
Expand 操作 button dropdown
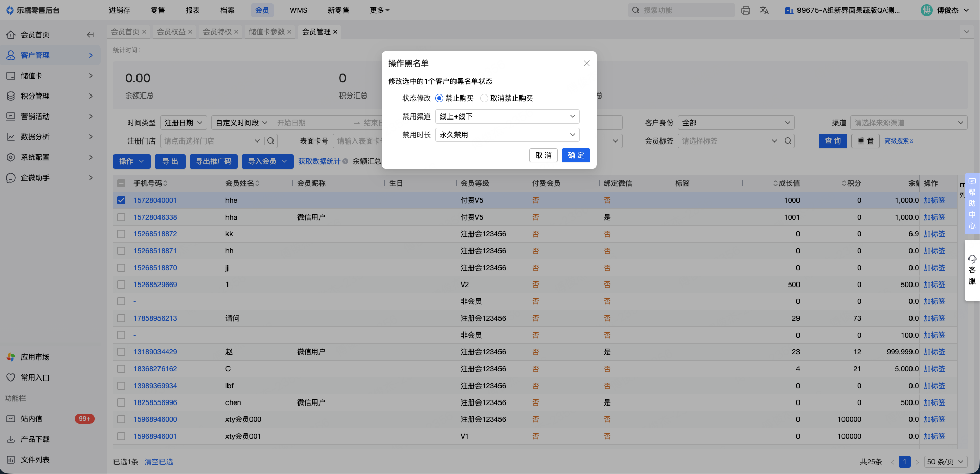(x=131, y=161)
